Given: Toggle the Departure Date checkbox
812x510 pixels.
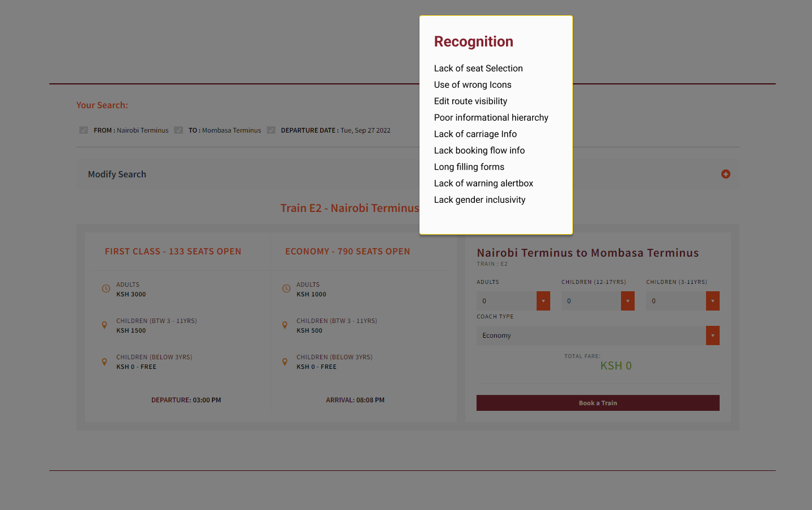Looking at the screenshot, I should pyautogui.click(x=271, y=130).
